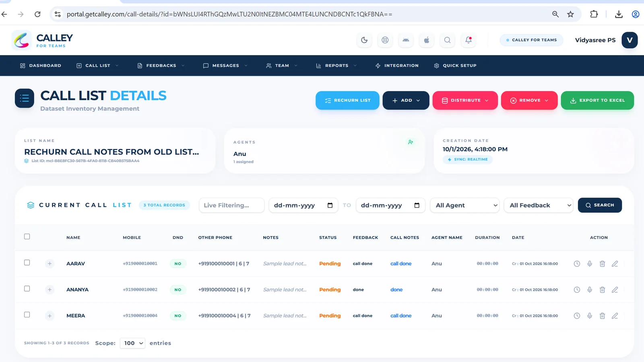The height and width of the screenshot is (362, 644).
Task: Click the add agent icon in Agents card
Action: click(x=411, y=142)
